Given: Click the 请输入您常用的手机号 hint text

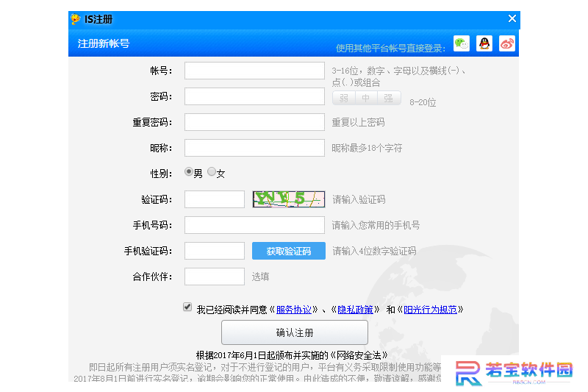Looking at the screenshot, I should coord(376,226).
